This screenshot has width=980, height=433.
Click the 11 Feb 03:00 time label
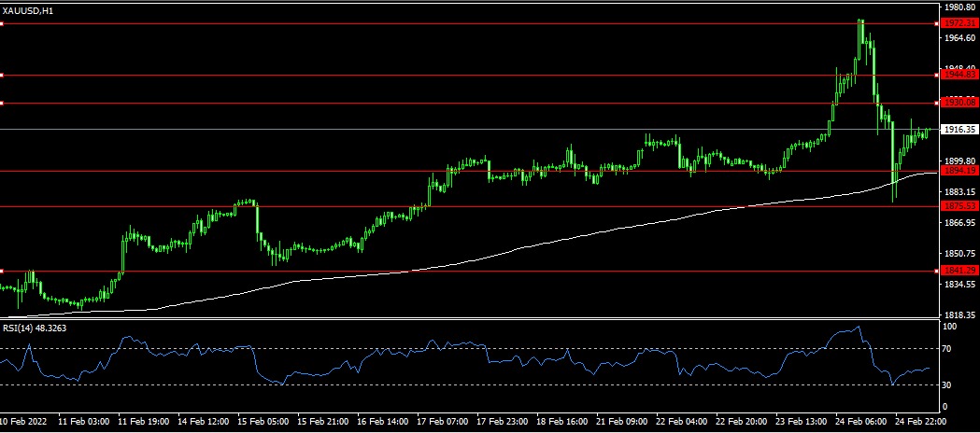click(x=85, y=421)
